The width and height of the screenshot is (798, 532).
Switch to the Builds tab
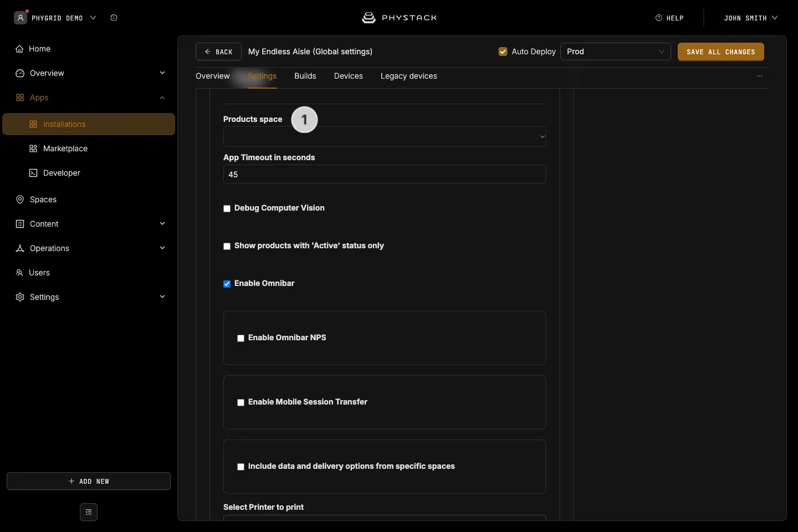tap(305, 76)
